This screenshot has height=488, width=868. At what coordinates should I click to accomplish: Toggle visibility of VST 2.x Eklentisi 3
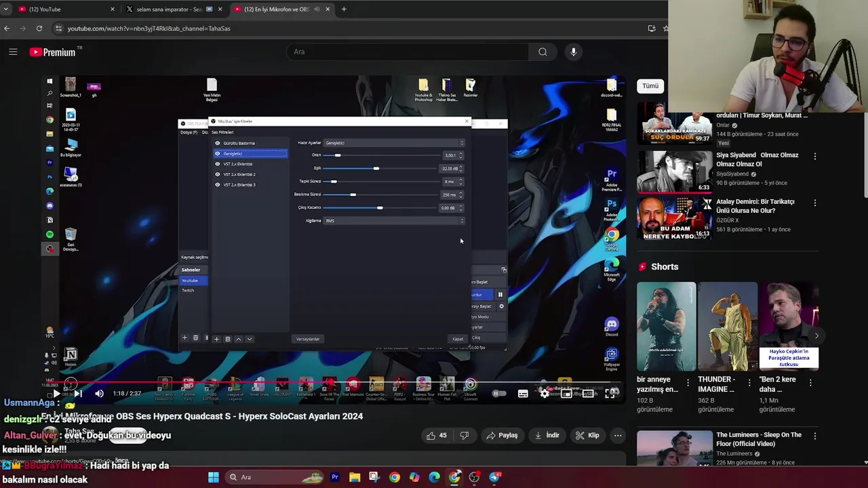click(218, 184)
